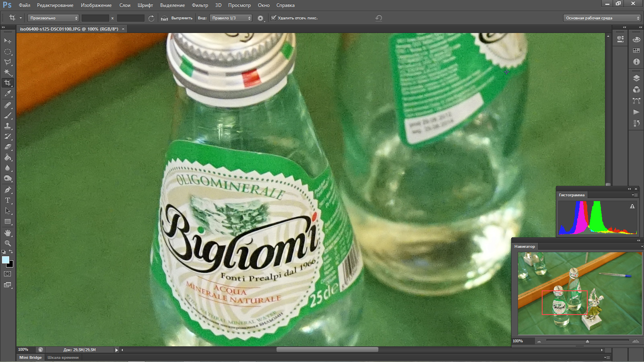Open the Layers panel icon
Viewport: 644px width, 362px height.
coord(636,78)
